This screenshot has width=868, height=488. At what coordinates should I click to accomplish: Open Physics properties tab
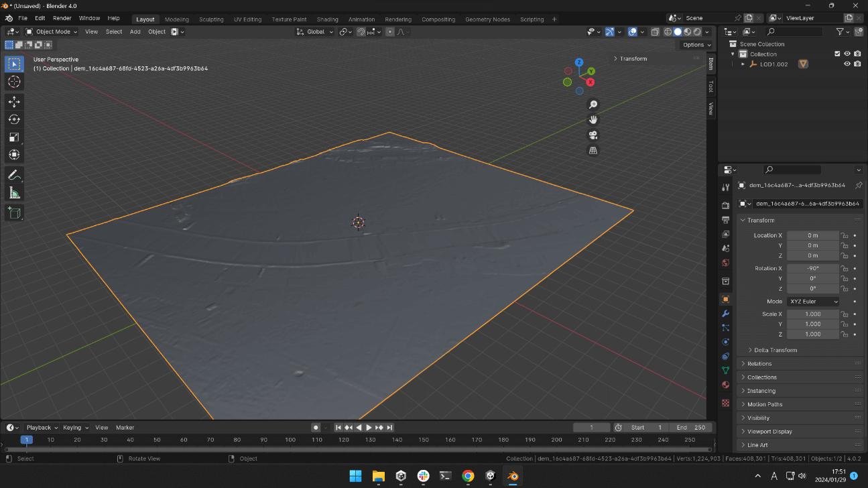click(x=725, y=342)
